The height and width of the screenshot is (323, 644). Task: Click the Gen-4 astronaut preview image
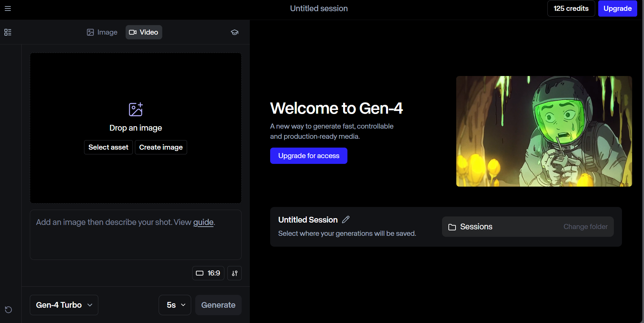coord(544,131)
